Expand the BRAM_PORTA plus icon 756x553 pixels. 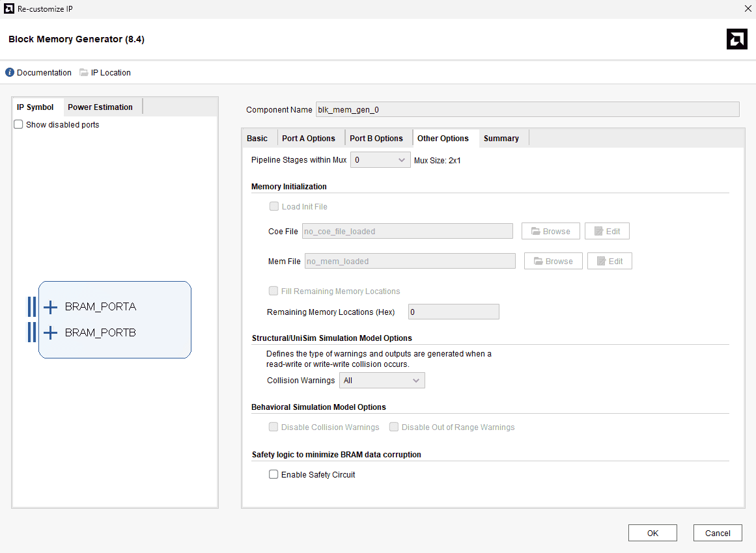coord(50,307)
